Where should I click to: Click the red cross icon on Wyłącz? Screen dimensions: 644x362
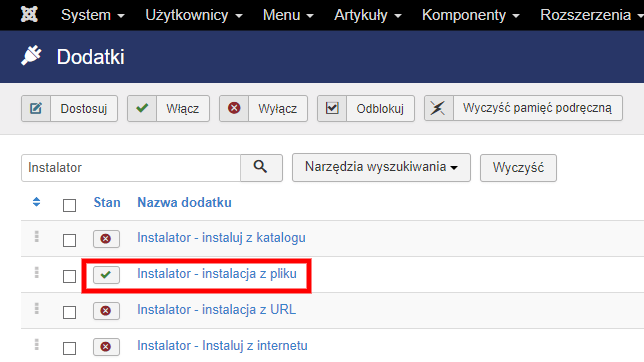click(234, 108)
